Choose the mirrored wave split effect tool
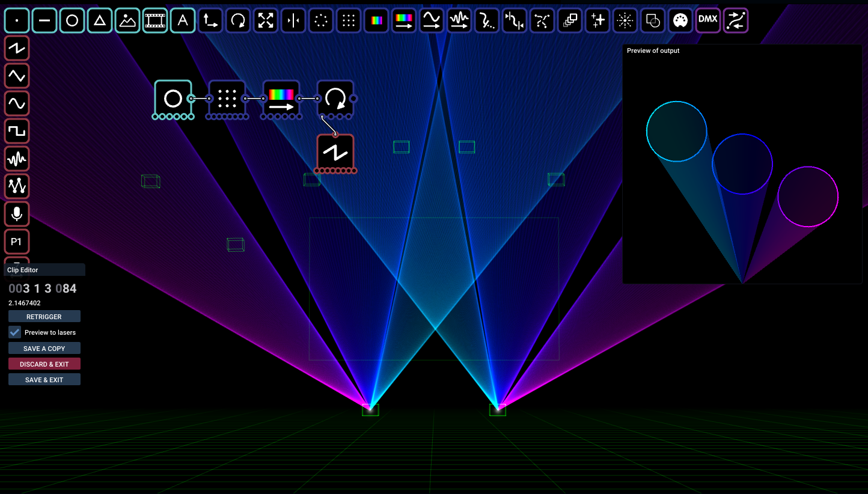 [515, 20]
